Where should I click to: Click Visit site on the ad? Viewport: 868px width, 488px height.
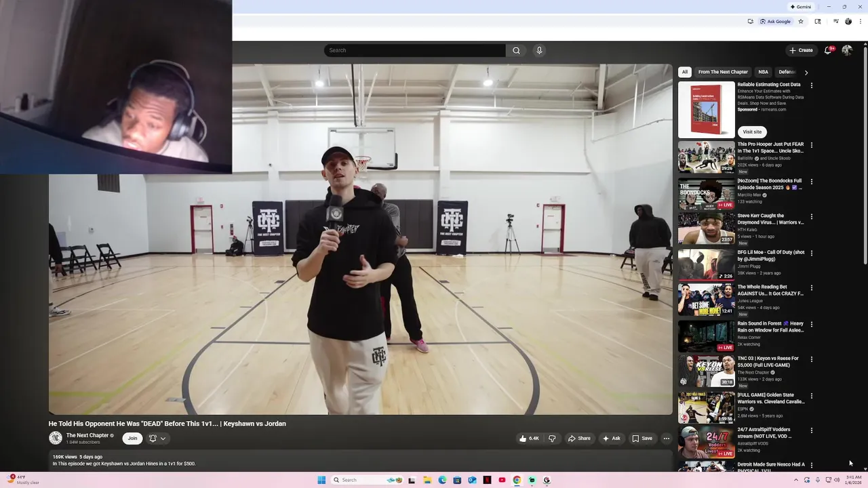point(751,132)
